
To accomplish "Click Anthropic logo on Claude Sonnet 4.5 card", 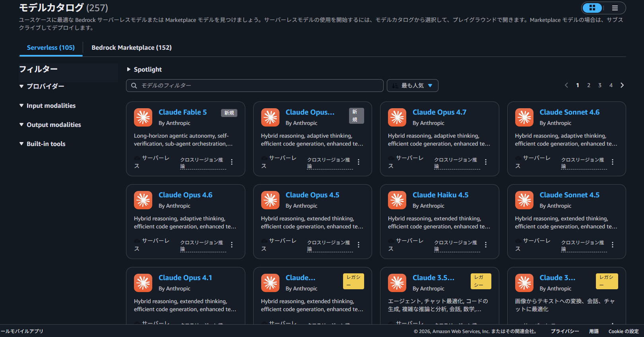I will point(524,200).
